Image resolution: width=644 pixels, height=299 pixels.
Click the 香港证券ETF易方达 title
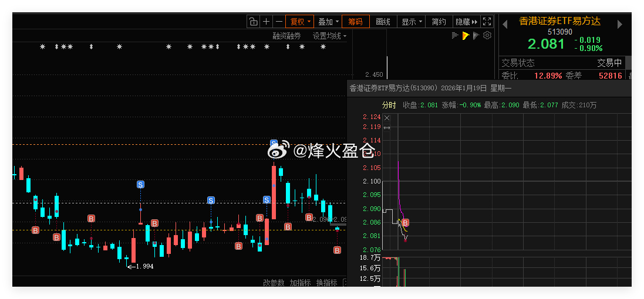pyautogui.click(x=559, y=21)
